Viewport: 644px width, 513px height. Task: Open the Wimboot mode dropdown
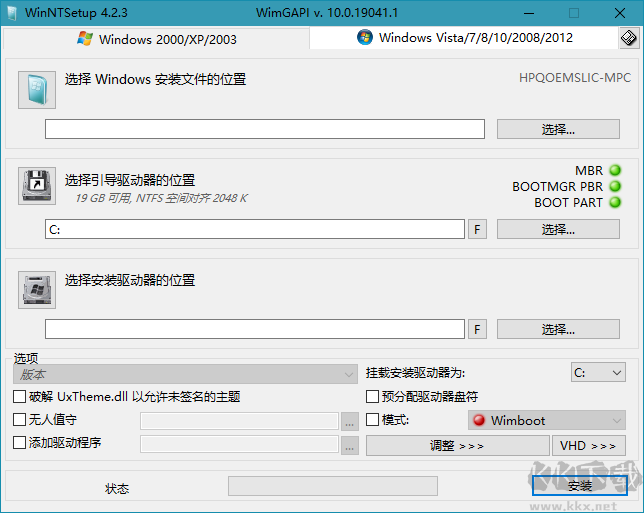547,420
